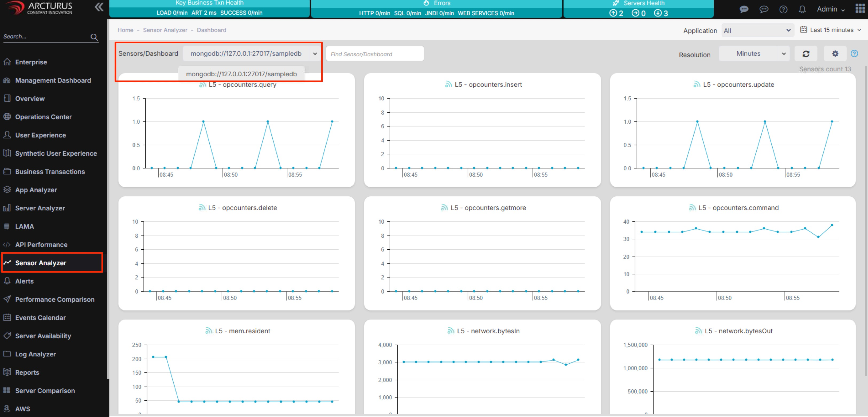Image resolution: width=868 pixels, height=417 pixels.
Task: Open the Last 15 minutes time range
Action: [831, 30]
